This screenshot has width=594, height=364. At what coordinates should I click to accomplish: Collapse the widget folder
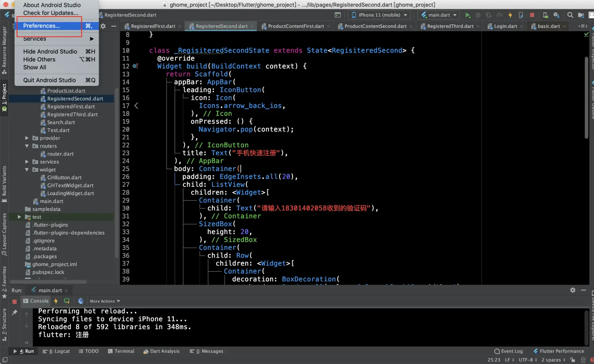(x=27, y=170)
